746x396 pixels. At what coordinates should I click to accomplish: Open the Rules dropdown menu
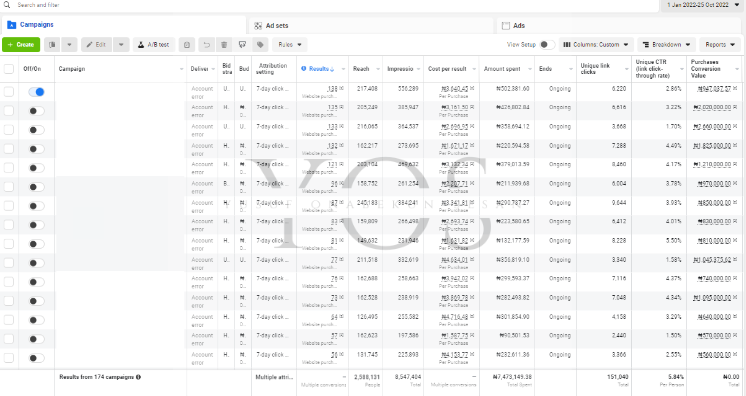click(290, 45)
